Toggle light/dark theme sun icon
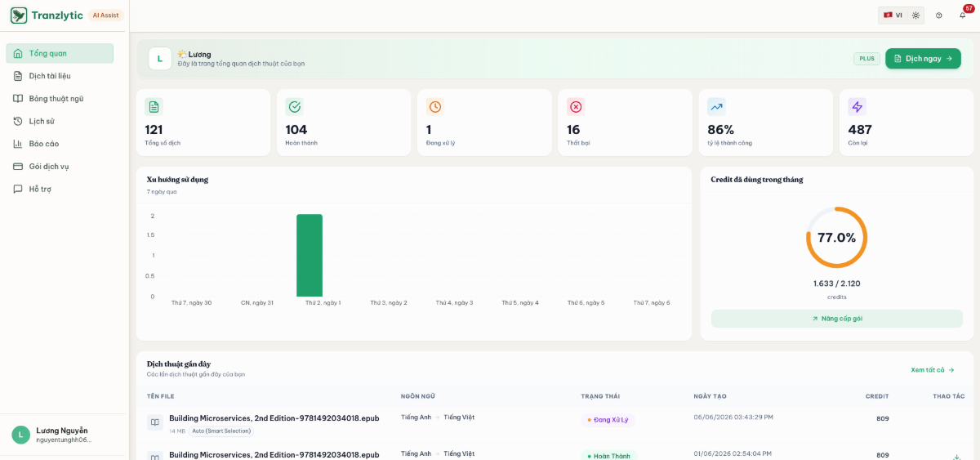Image resolution: width=980 pixels, height=460 pixels. click(x=915, y=15)
